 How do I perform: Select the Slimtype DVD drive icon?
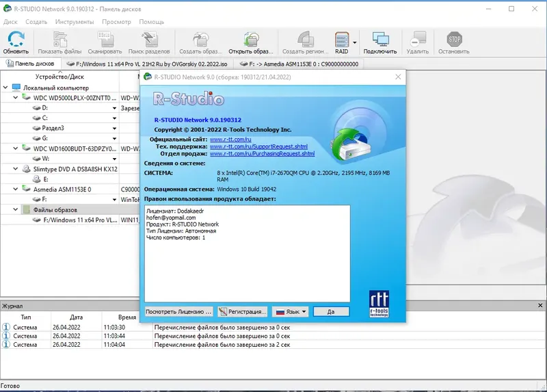tap(26, 169)
